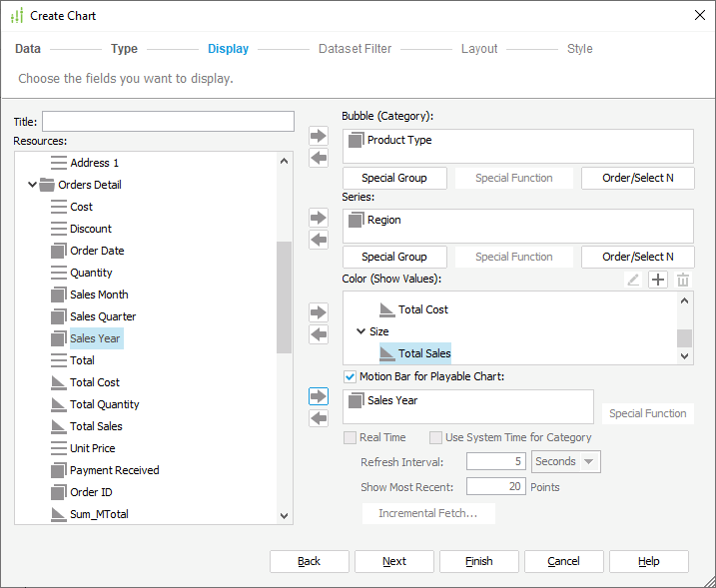The height and width of the screenshot is (588, 716).
Task: Click the add arrow for Motion Bar
Action: (319, 396)
